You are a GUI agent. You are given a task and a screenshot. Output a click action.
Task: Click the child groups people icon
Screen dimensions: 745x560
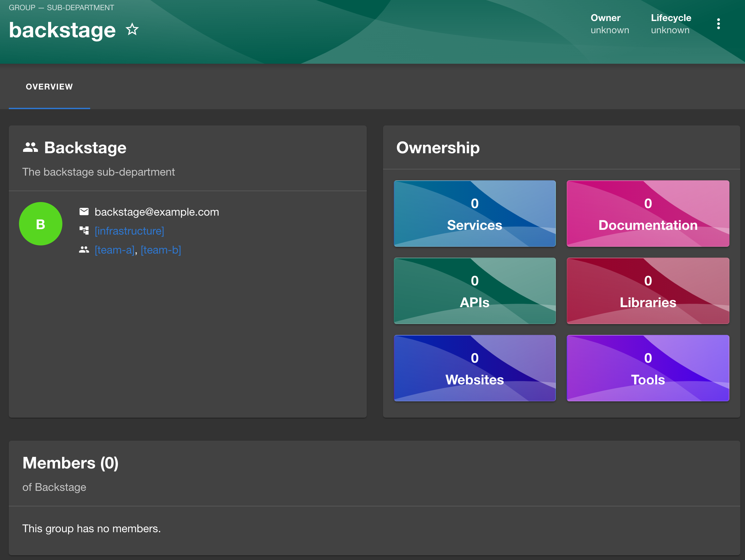(x=84, y=249)
